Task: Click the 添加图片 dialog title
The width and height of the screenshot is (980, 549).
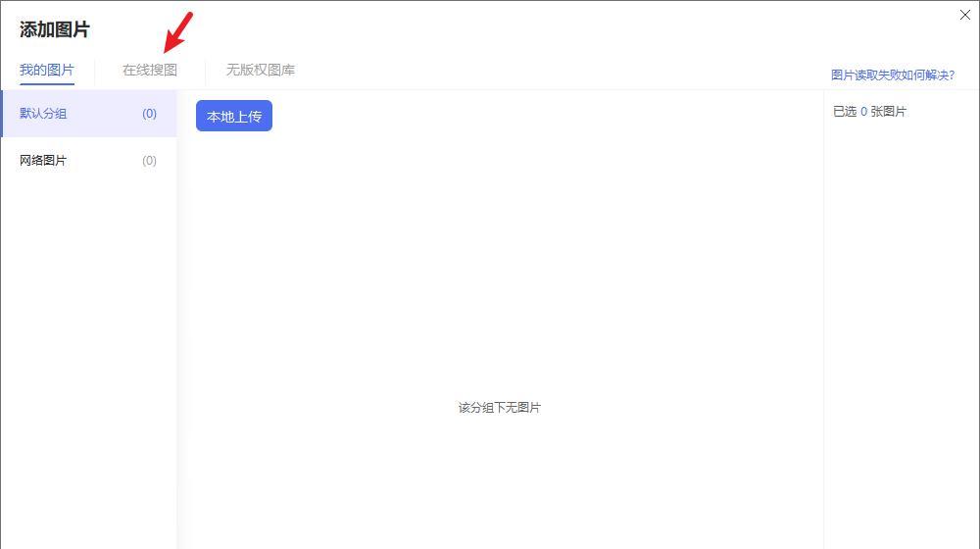Action: (x=54, y=29)
